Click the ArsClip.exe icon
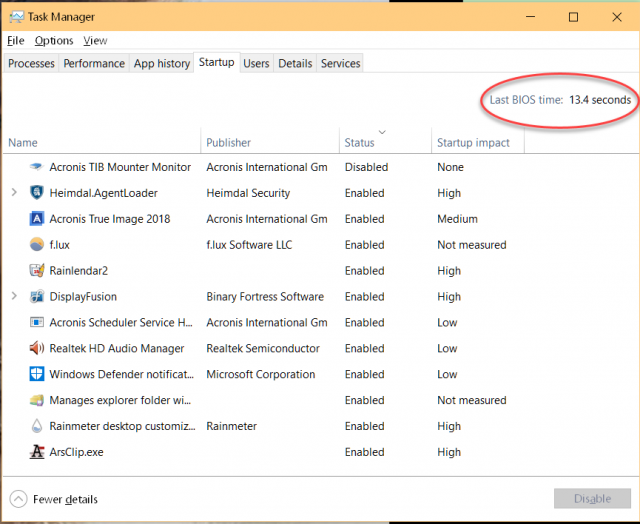Image resolution: width=640 pixels, height=524 pixels. 36,452
